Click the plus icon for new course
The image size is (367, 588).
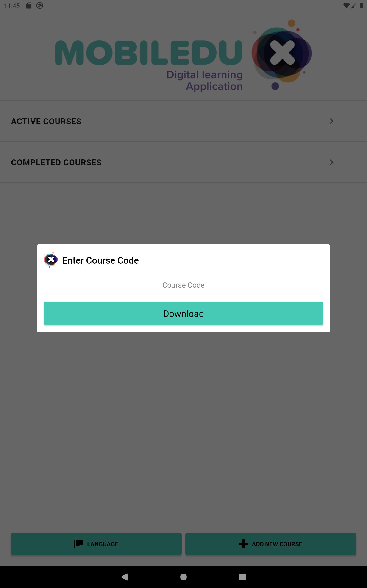tap(243, 544)
